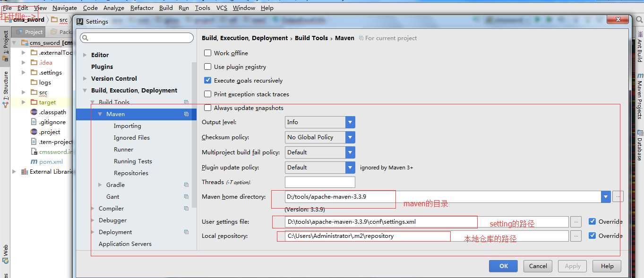Click the External Libraries icon
This screenshot has height=278, width=644.
25,171
